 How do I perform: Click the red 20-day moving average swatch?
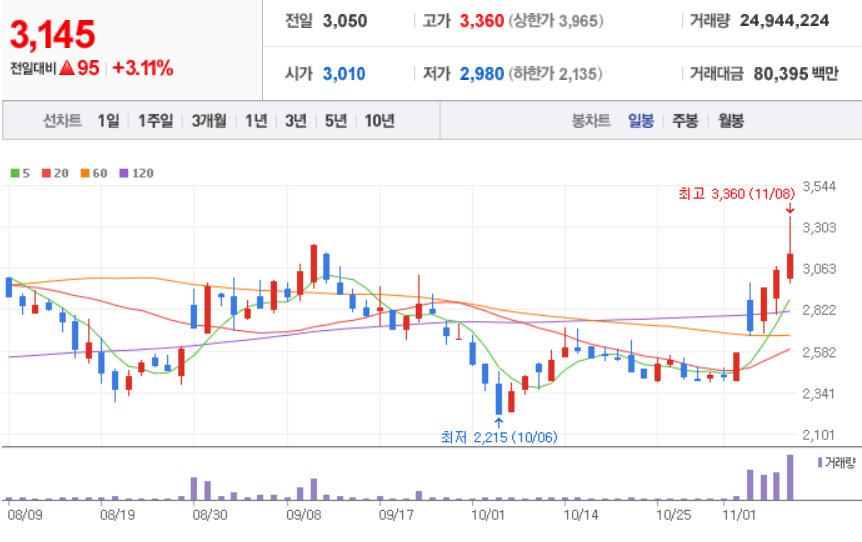46,173
